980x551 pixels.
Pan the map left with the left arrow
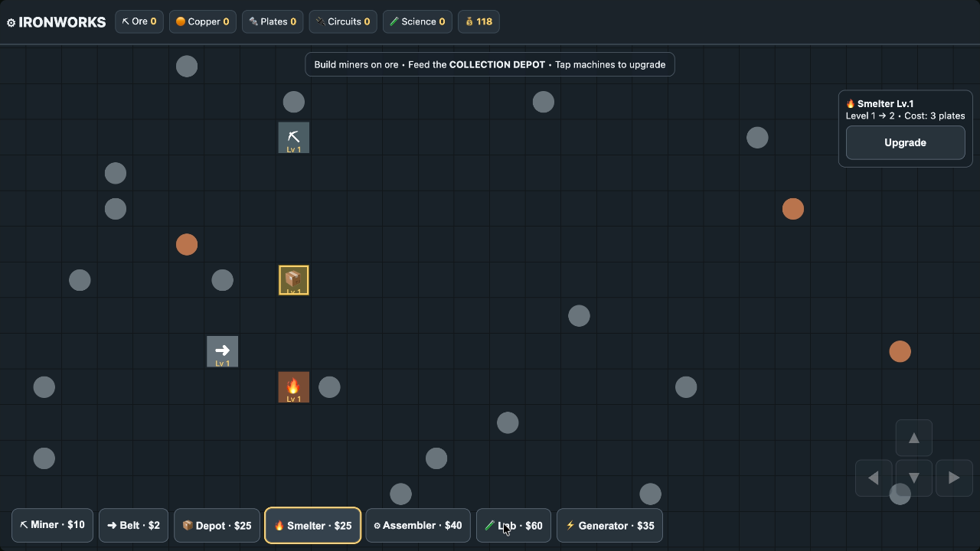874,478
